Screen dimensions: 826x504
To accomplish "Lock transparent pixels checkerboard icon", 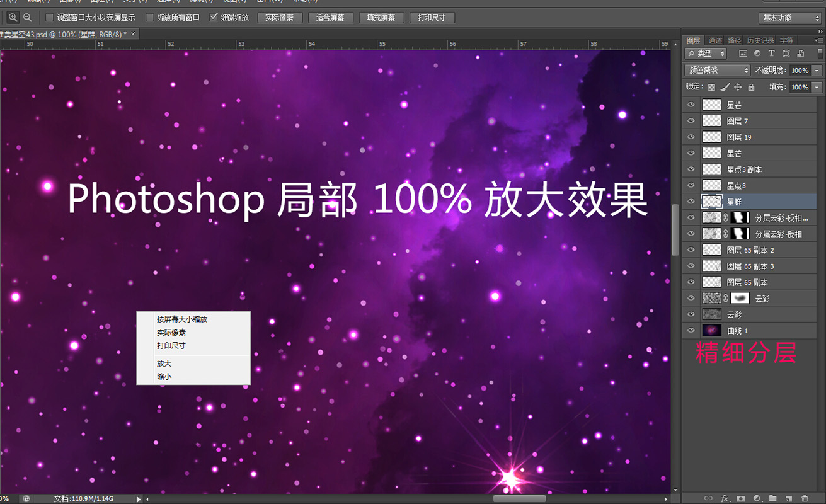I will point(711,87).
